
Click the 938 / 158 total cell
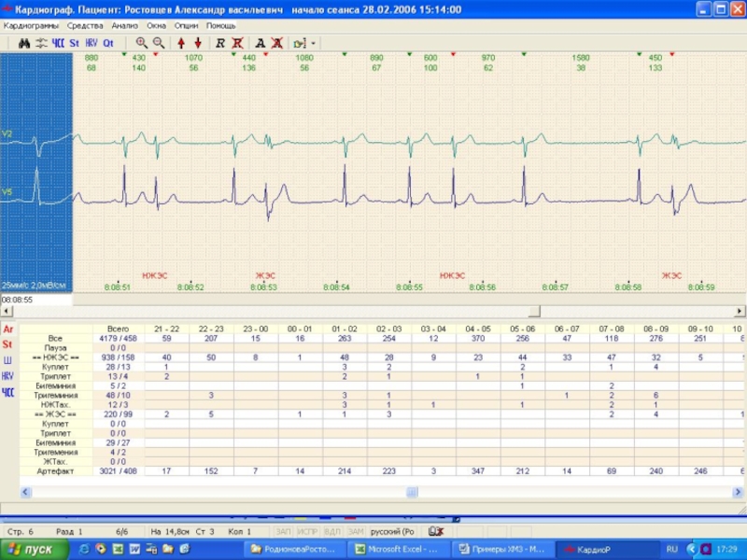point(119,357)
